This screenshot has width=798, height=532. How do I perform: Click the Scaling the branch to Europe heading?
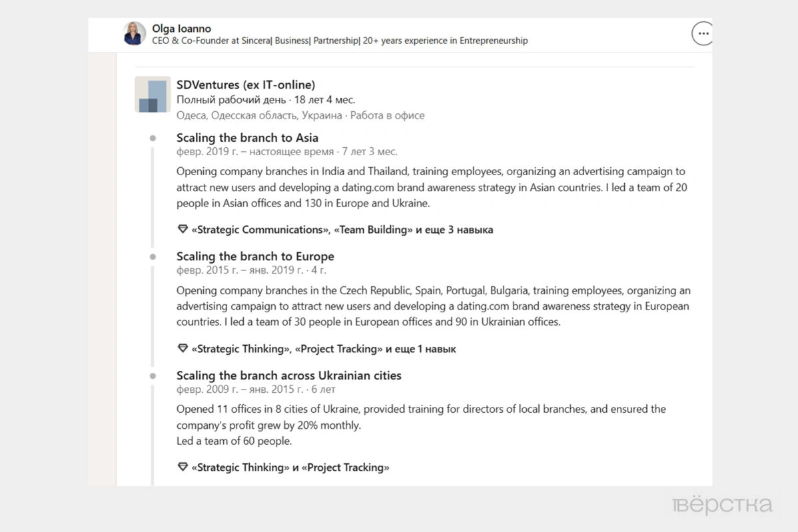255,256
